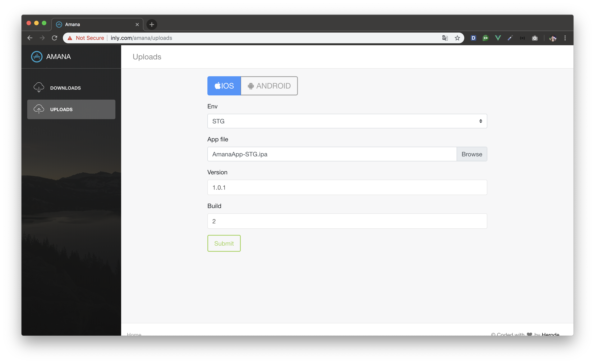Switch platform to Android
595x364 pixels.
269,86
